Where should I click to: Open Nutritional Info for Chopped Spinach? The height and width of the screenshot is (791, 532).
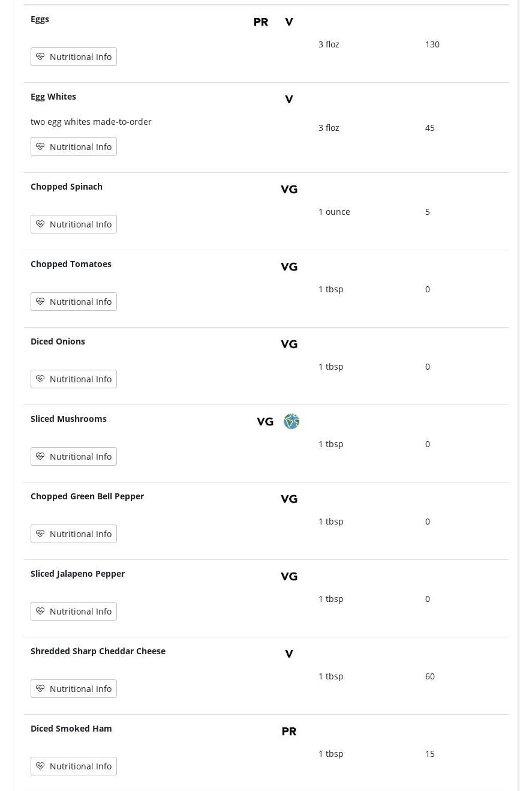74,224
